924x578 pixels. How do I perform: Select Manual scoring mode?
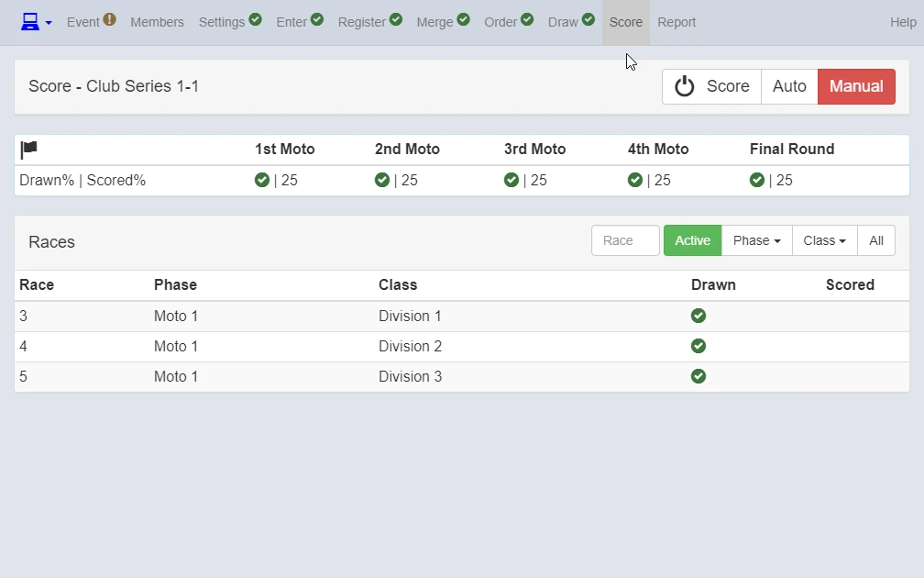856,86
